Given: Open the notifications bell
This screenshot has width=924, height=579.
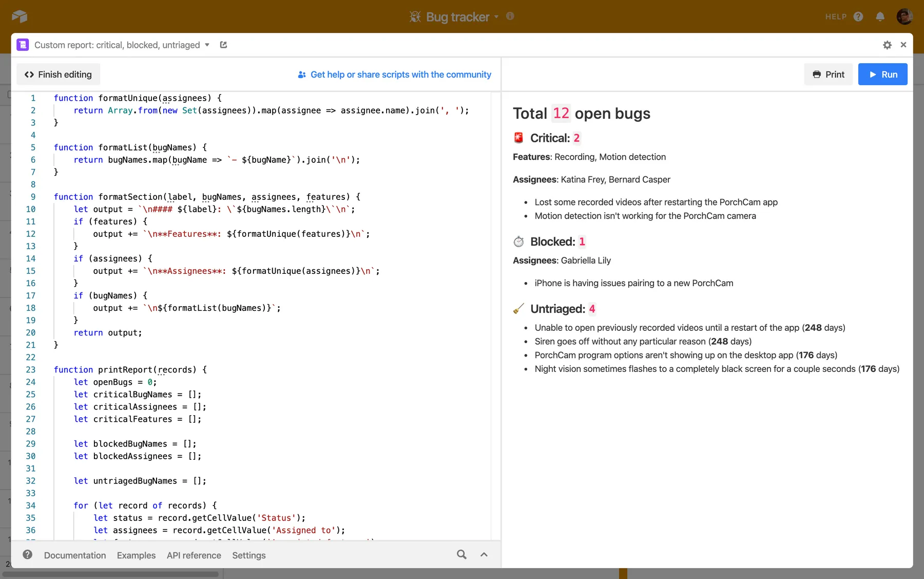Looking at the screenshot, I should [880, 16].
